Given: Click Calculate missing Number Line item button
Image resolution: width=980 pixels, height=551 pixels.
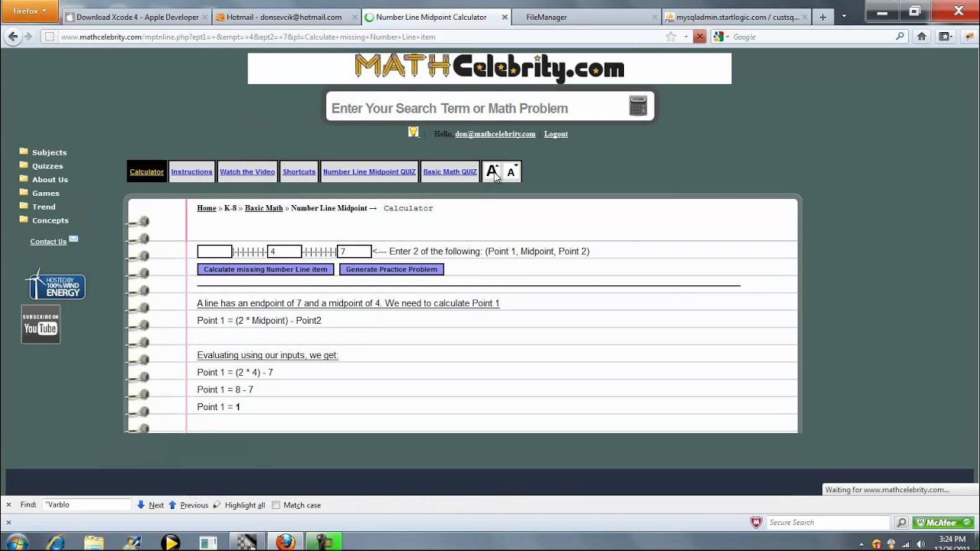Looking at the screenshot, I should (x=266, y=269).
